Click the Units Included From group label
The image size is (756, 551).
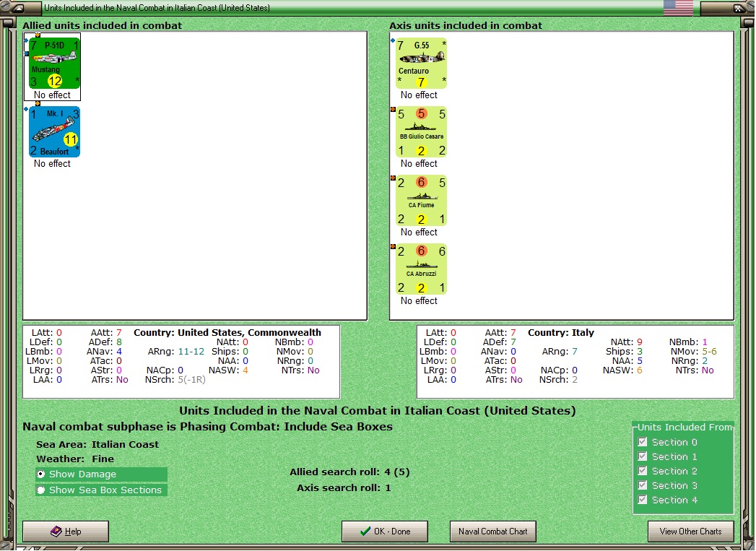point(685,427)
